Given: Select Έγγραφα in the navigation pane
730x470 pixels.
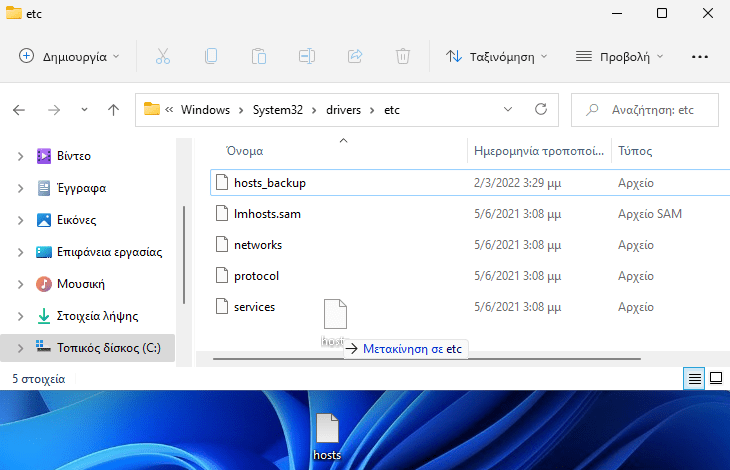Looking at the screenshot, I should click(x=81, y=188).
